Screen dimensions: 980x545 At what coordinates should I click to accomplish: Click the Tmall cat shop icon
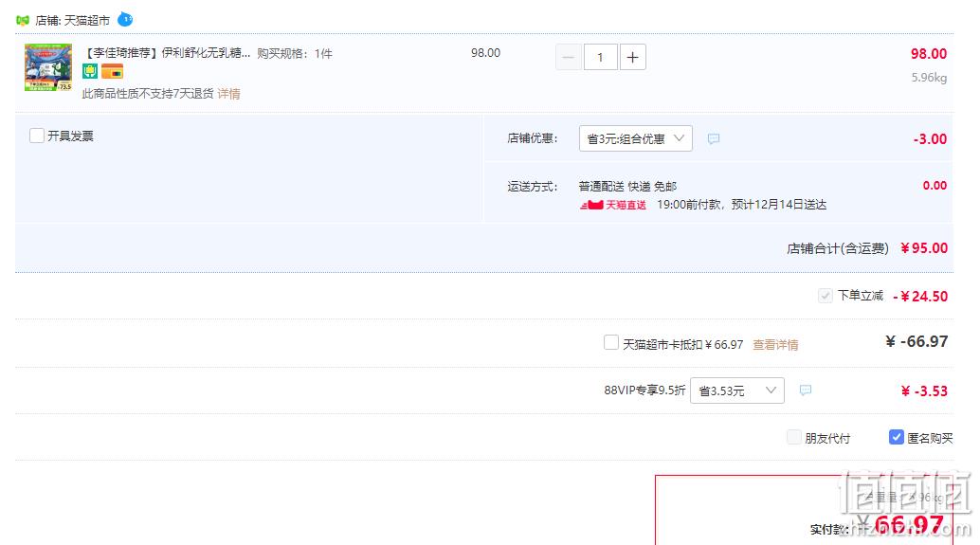point(23,21)
